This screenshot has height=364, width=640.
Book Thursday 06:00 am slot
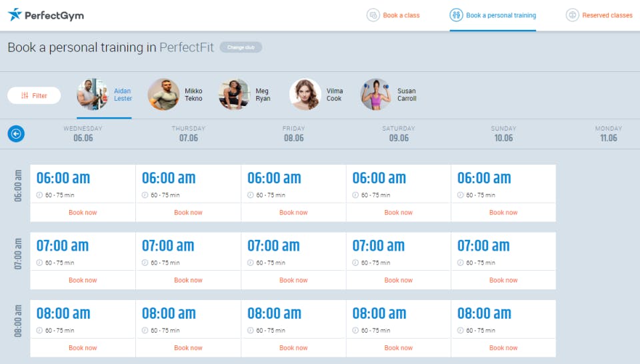pos(188,213)
